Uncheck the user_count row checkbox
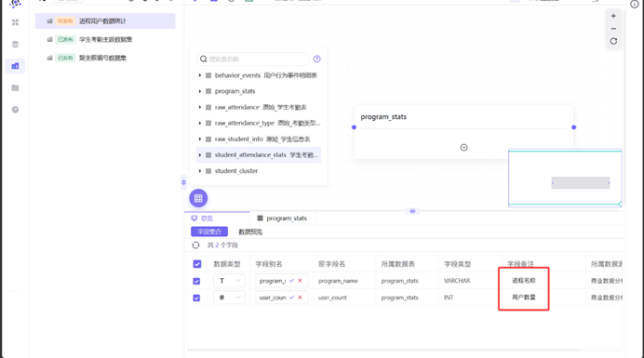Image resolution: width=644 pixels, height=358 pixels. (196, 298)
